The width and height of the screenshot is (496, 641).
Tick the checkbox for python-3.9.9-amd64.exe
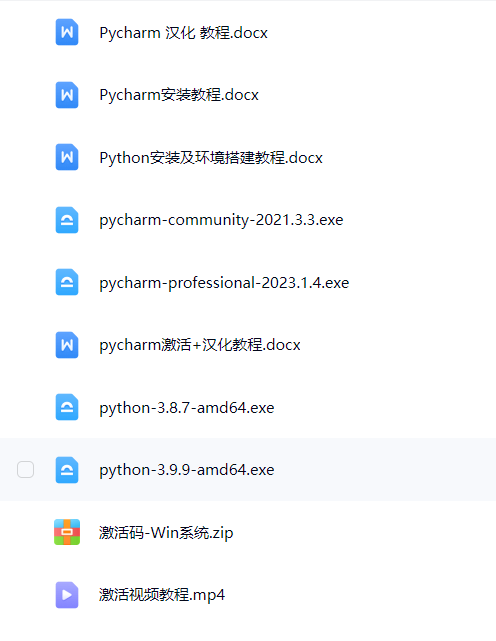click(x=25, y=469)
